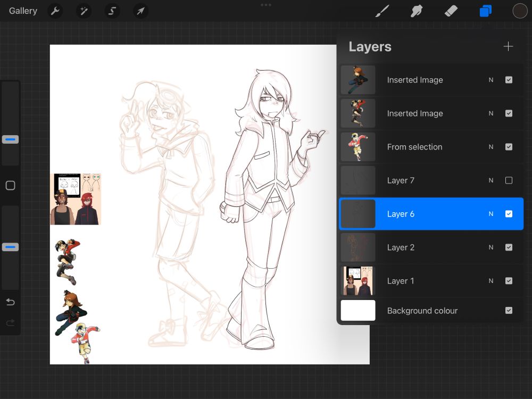532x399 pixels.
Task: Add a new layer with plus icon
Action: pyautogui.click(x=508, y=47)
